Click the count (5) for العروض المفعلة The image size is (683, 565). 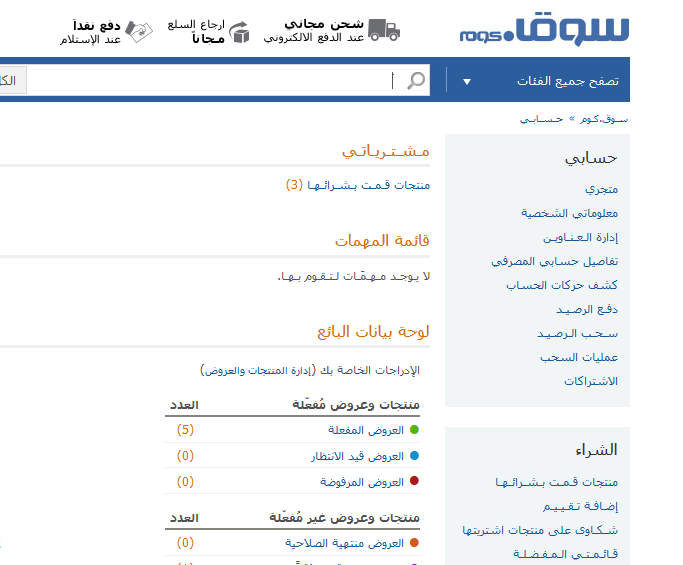[185, 430]
